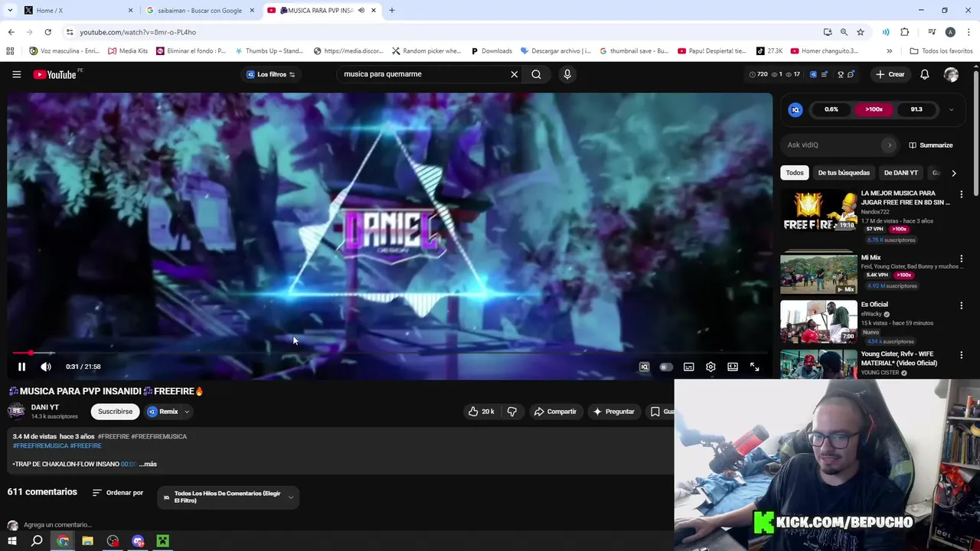980x551 pixels.
Task: Open options for the Mi Mix item
Action: coord(961,259)
